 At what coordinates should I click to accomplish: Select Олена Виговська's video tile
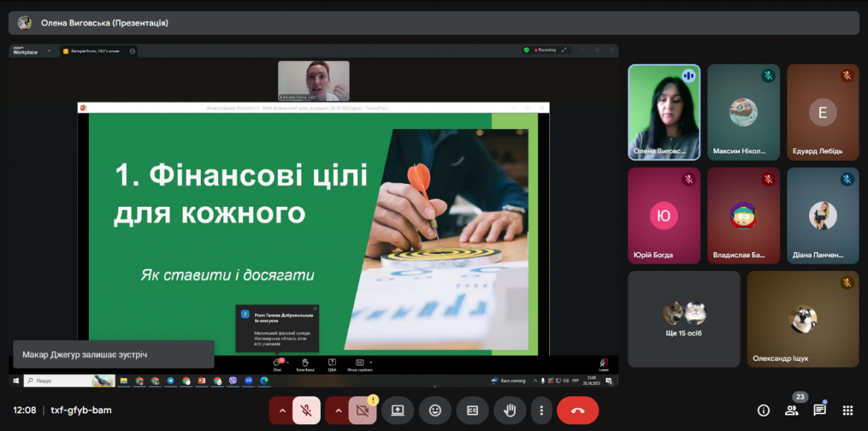pos(664,112)
